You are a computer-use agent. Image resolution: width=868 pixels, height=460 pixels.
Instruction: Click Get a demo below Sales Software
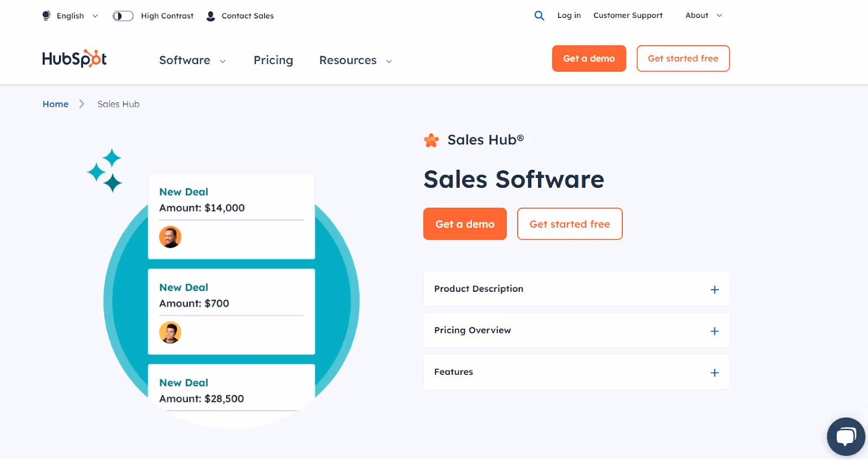coord(465,224)
